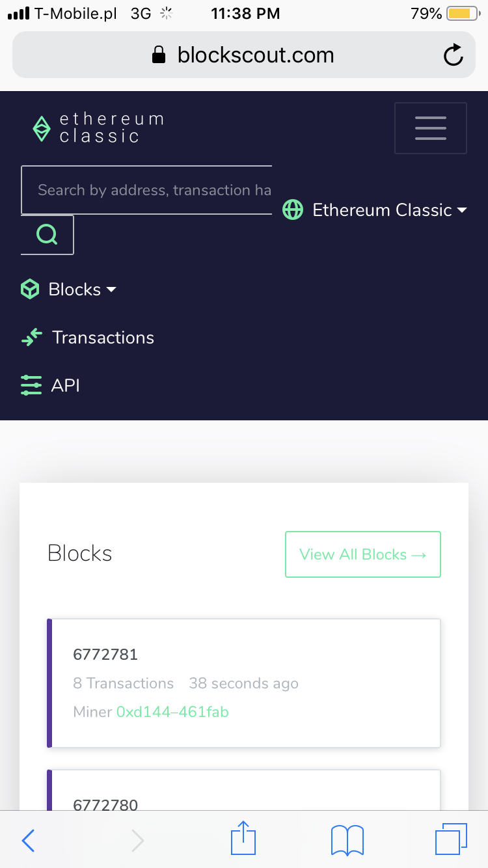
Task: Click the Blocks cube icon
Action: coord(29,289)
